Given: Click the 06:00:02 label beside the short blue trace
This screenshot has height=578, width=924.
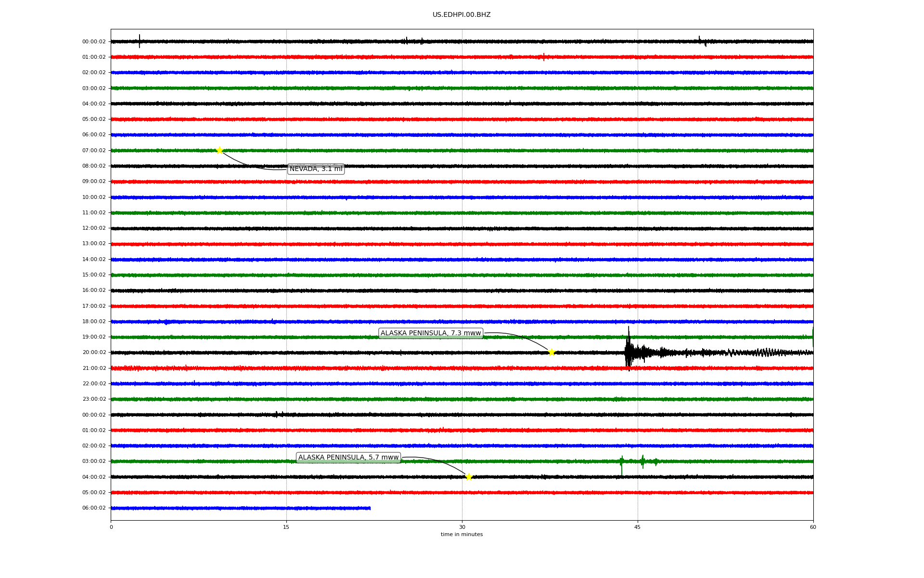Looking at the screenshot, I should coord(94,508).
